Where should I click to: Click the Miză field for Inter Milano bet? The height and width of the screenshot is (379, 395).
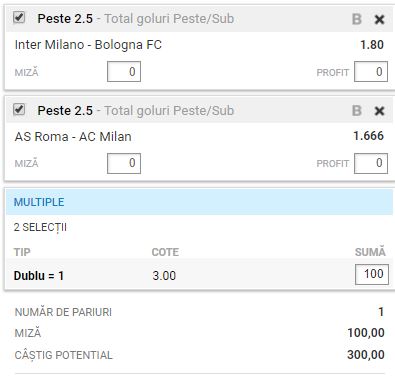point(124,71)
